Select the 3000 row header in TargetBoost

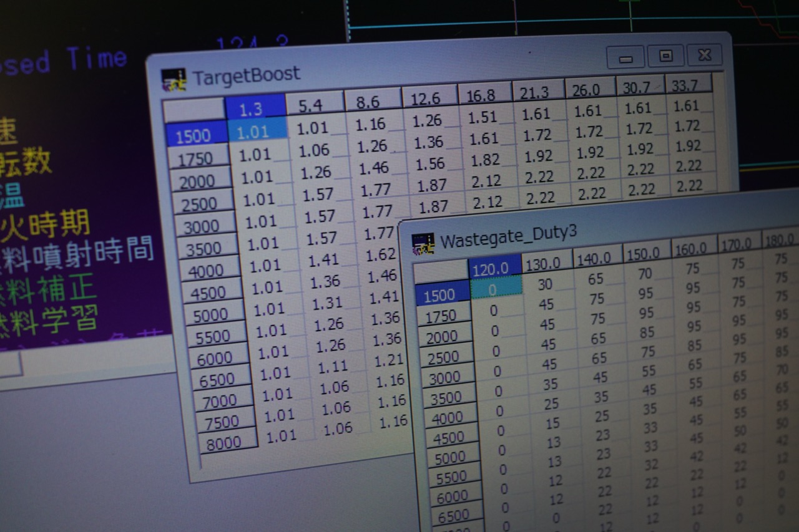point(205,225)
